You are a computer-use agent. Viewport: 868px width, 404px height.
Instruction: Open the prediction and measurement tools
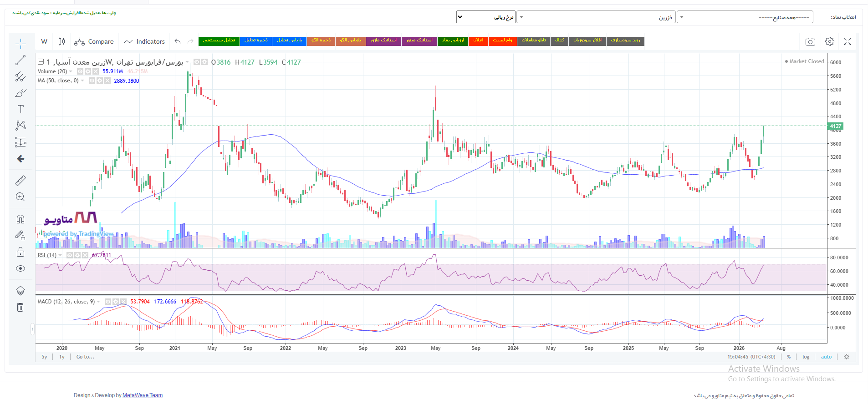coord(20,142)
